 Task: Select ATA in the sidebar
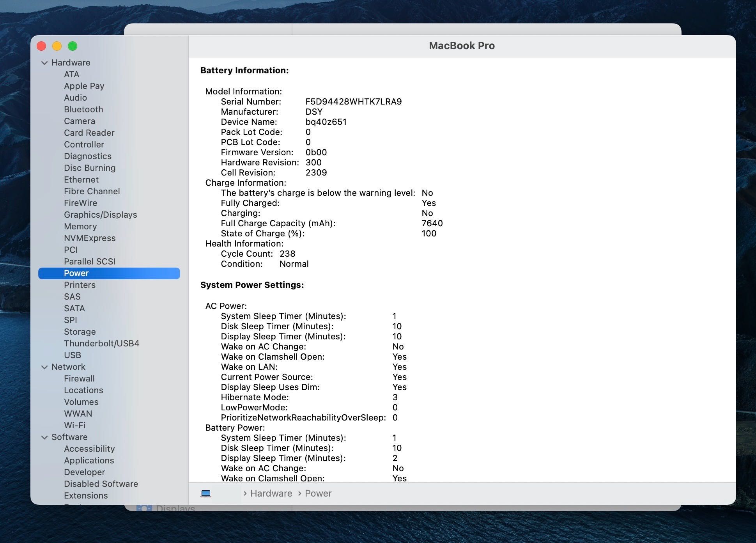coord(72,75)
